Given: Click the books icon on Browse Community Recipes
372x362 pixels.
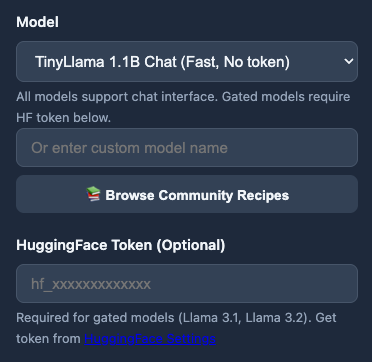Looking at the screenshot, I should point(93,194).
